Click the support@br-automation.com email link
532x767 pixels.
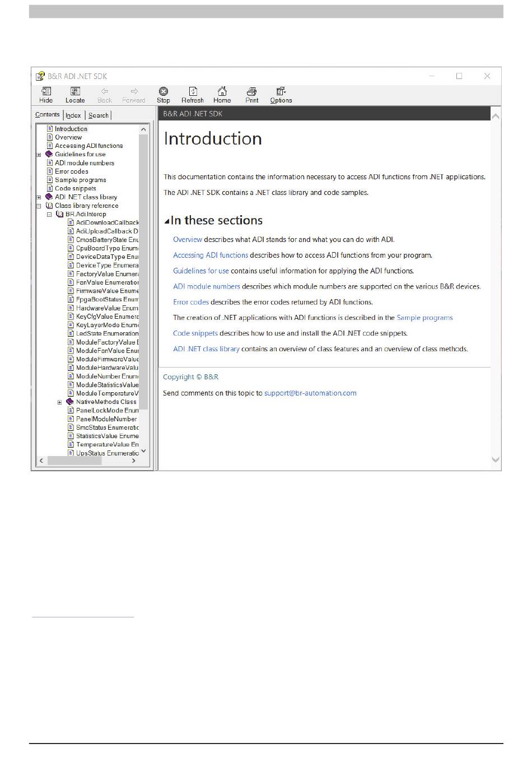click(310, 393)
